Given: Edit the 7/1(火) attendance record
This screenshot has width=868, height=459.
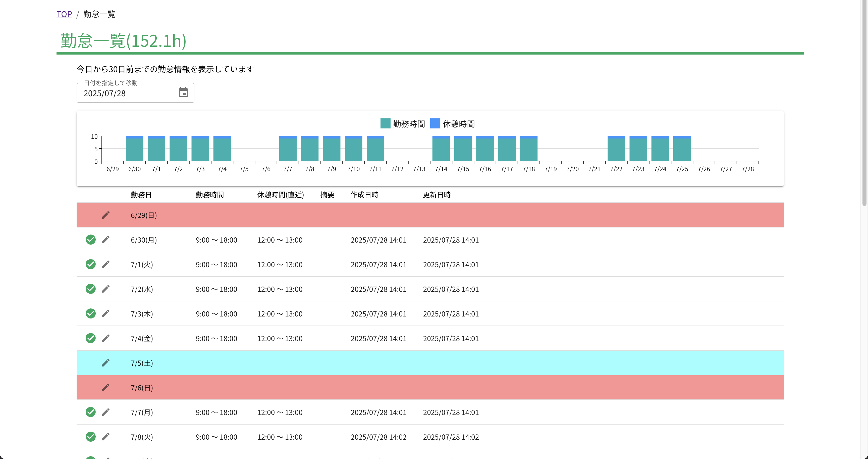Looking at the screenshot, I should click(x=105, y=264).
